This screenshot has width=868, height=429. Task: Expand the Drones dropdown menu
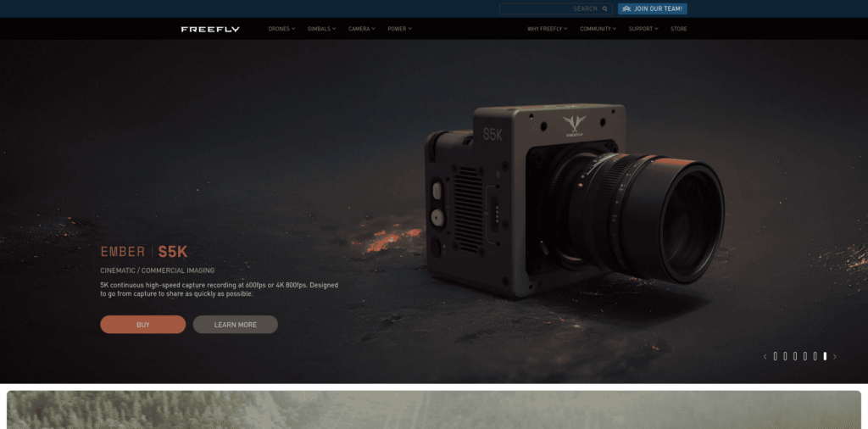[281, 29]
